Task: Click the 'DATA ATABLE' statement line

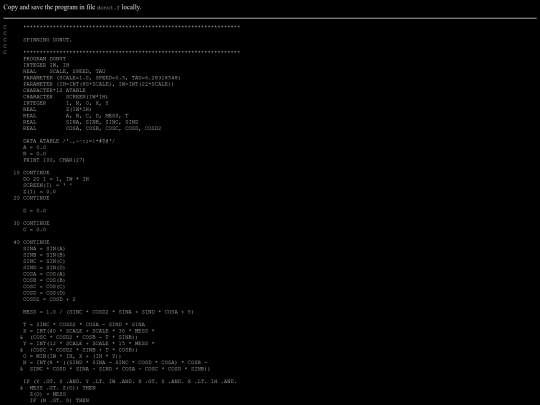Action: 69,141
